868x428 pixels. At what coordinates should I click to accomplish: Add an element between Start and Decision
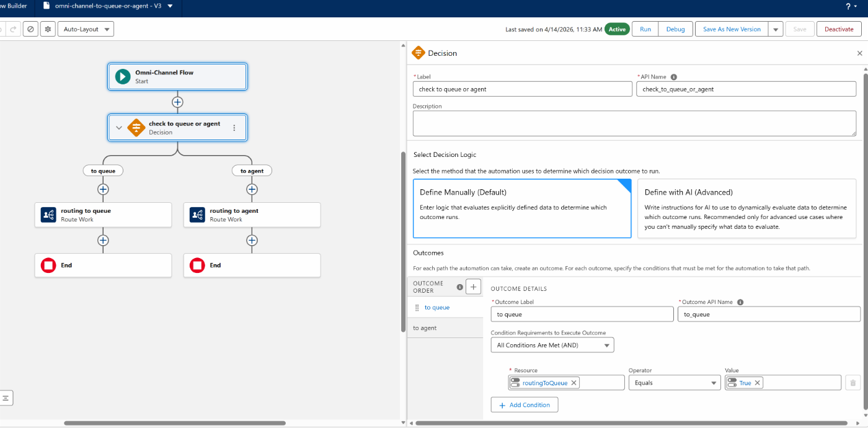[x=177, y=102]
